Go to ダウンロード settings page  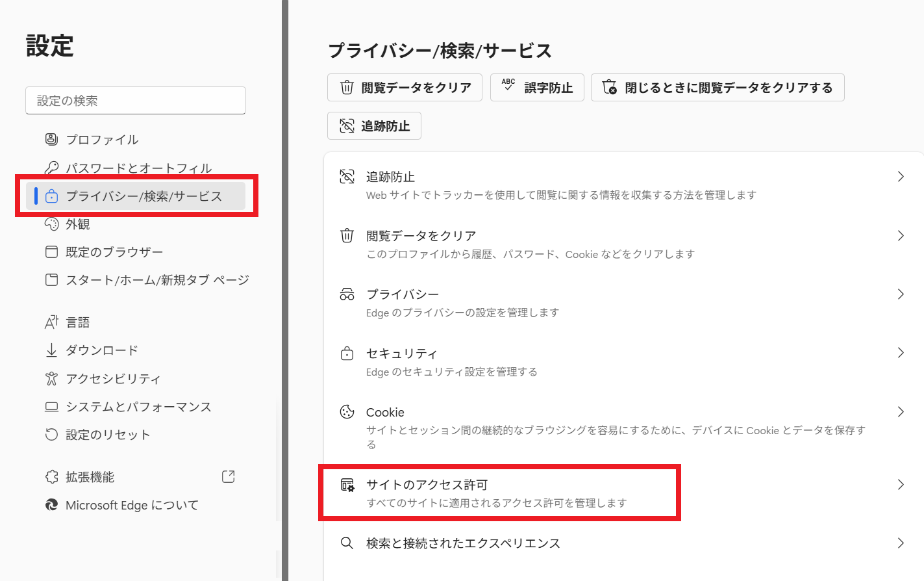coord(101,350)
